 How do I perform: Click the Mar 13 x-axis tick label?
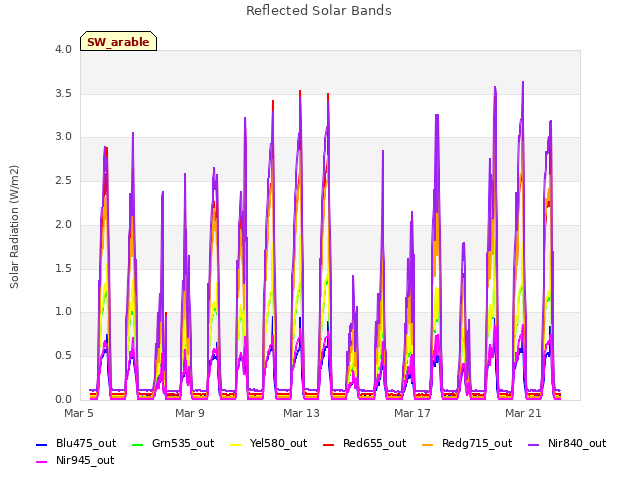coord(301,413)
